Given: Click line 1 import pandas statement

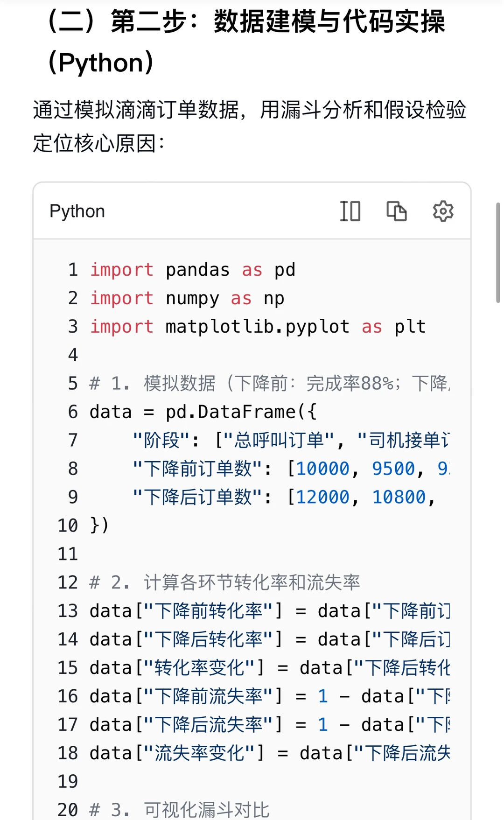Looking at the screenshot, I should click(193, 270).
